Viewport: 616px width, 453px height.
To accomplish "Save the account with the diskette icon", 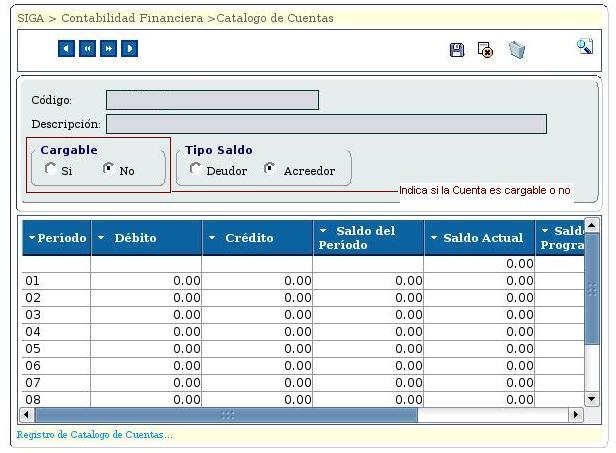I will coord(457,50).
